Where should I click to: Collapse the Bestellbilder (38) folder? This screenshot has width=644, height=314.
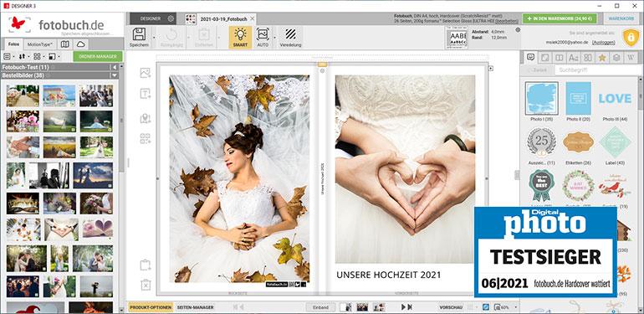pyautogui.click(x=114, y=75)
